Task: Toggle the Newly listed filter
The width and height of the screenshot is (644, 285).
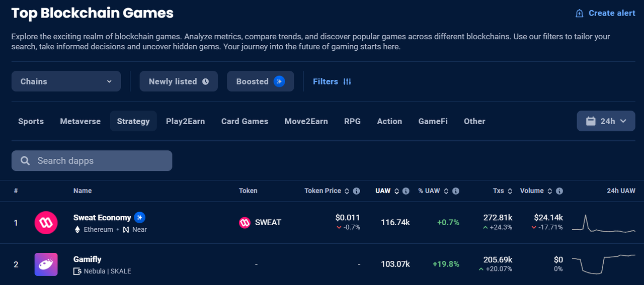Action: 179,81
